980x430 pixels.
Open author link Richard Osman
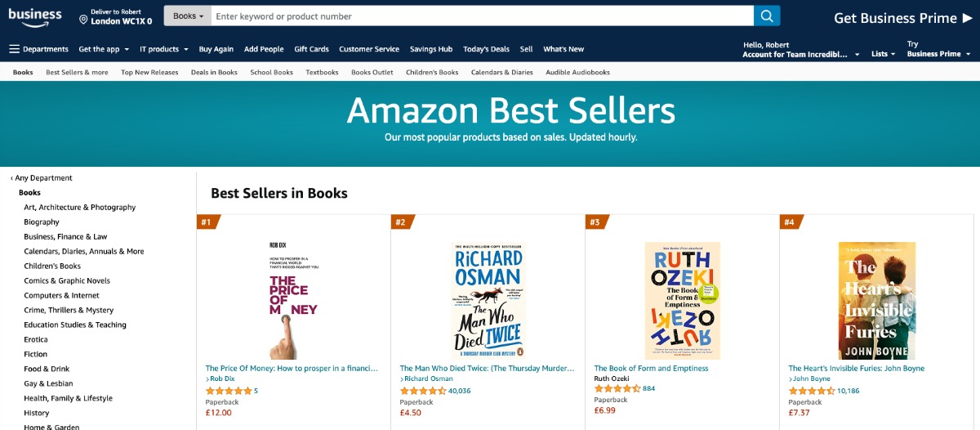[430, 379]
